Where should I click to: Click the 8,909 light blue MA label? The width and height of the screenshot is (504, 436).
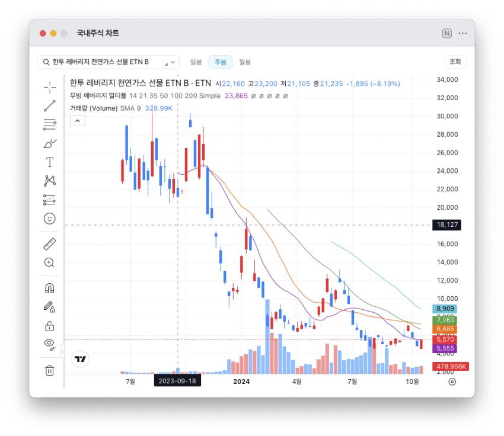pyautogui.click(x=445, y=309)
